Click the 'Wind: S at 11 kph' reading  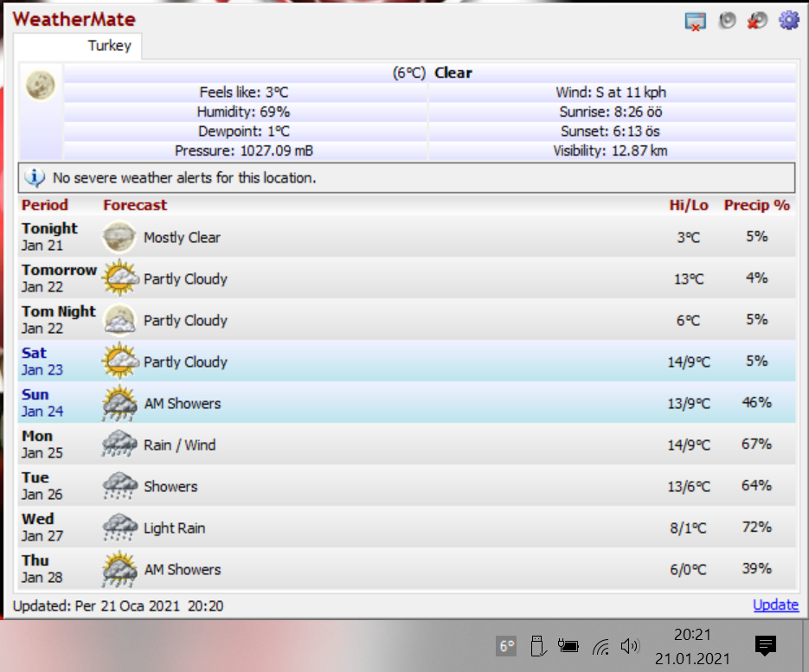611,93
